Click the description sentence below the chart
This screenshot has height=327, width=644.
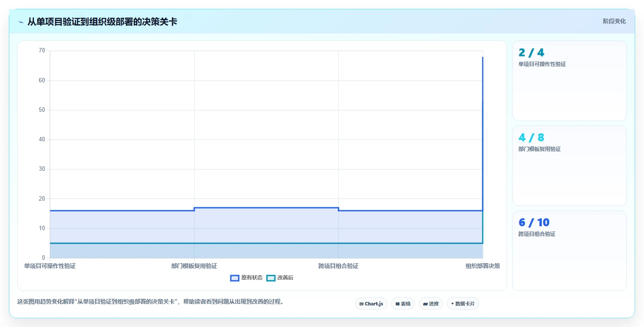[x=150, y=302]
